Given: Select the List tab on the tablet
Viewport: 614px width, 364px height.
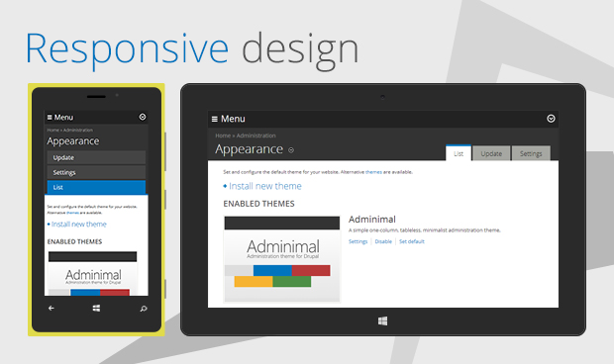Looking at the screenshot, I should pyautogui.click(x=459, y=153).
